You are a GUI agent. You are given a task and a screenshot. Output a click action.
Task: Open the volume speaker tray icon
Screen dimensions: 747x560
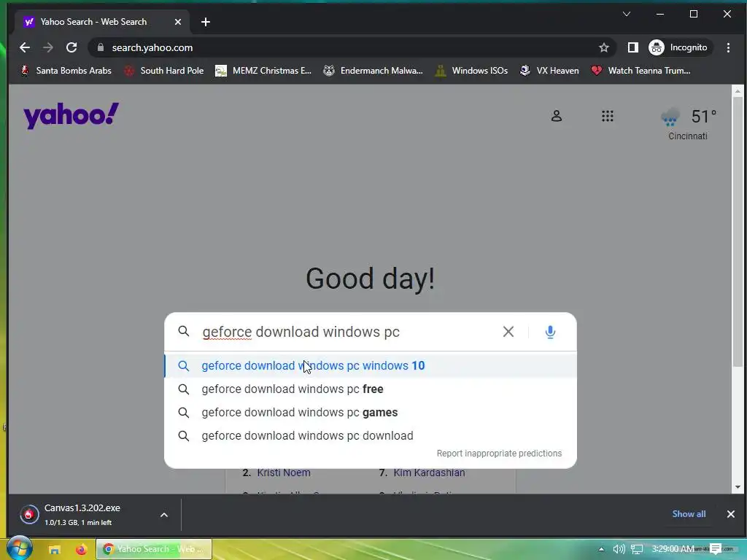click(619, 549)
